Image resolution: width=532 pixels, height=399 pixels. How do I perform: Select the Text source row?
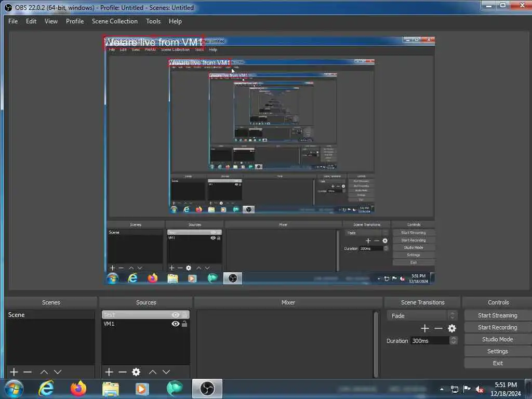point(145,315)
